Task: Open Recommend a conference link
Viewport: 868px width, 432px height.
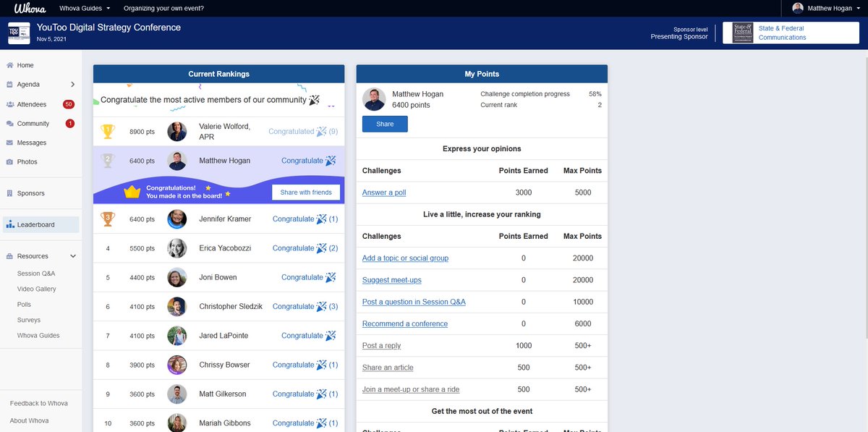Action: (405, 323)
